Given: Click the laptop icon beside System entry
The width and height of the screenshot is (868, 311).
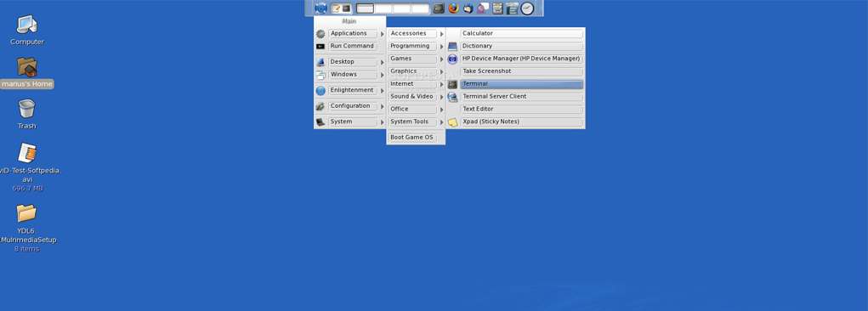Looking at the screenshot, I should [x=321, y=122].
